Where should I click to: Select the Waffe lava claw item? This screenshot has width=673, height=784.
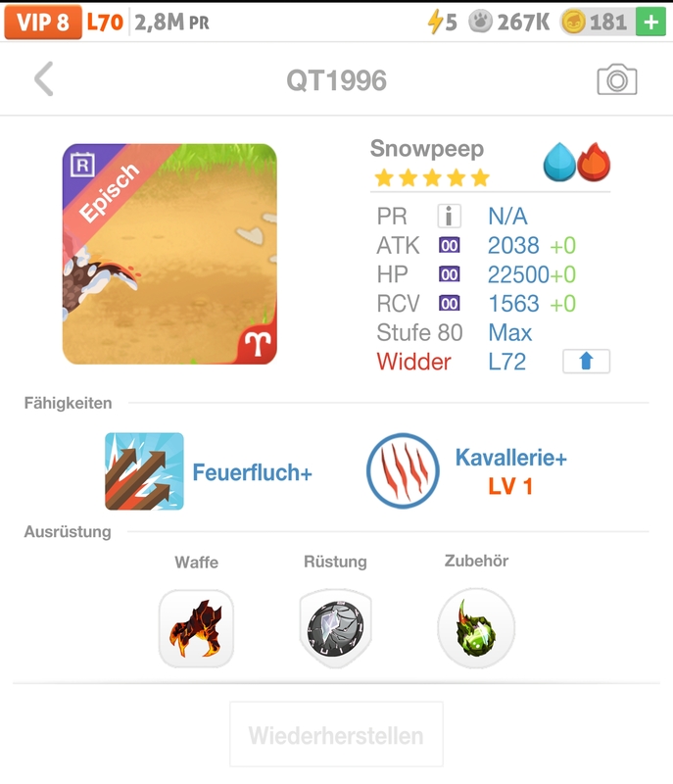[x=196, y=628]
